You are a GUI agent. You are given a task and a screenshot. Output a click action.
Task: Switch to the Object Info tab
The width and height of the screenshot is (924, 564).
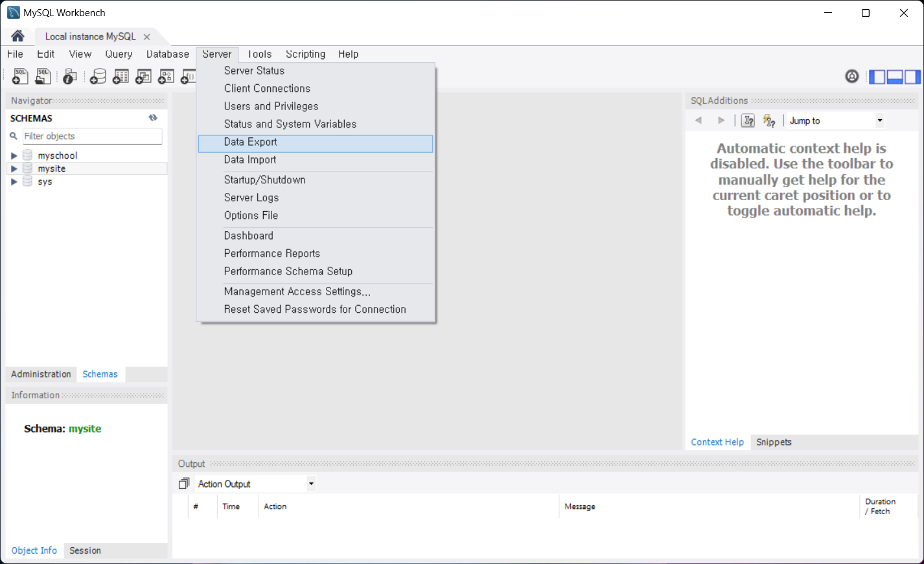[34, 550]
